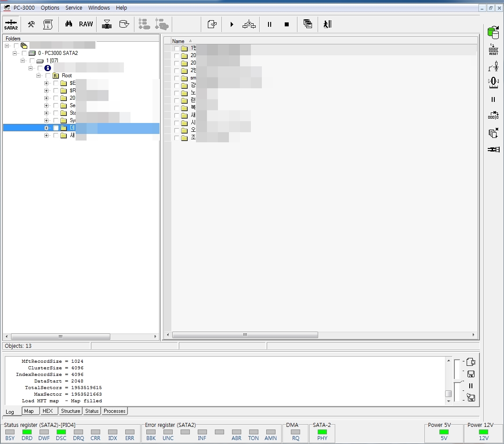The width and height of the screenshot is (504, 444).
Task: Tick the $R folder checkbox in tree
Action: pyautogui.click(x=56, y=90)
